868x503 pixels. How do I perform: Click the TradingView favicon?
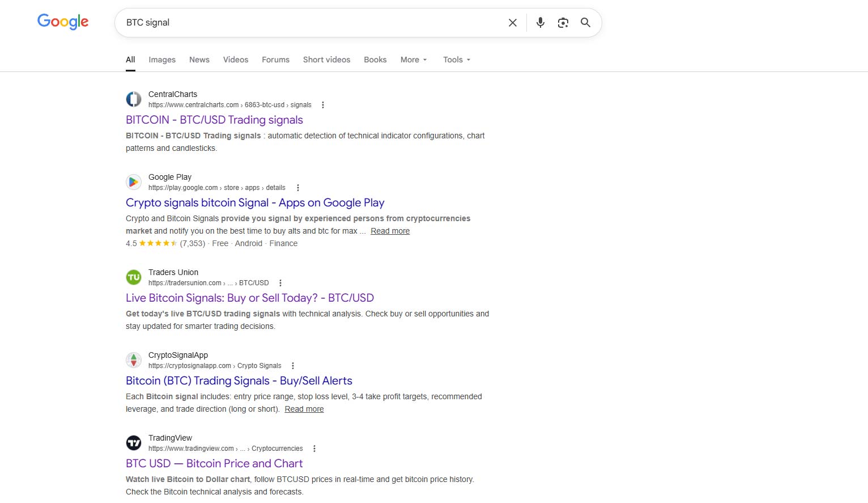click(134, 443)
